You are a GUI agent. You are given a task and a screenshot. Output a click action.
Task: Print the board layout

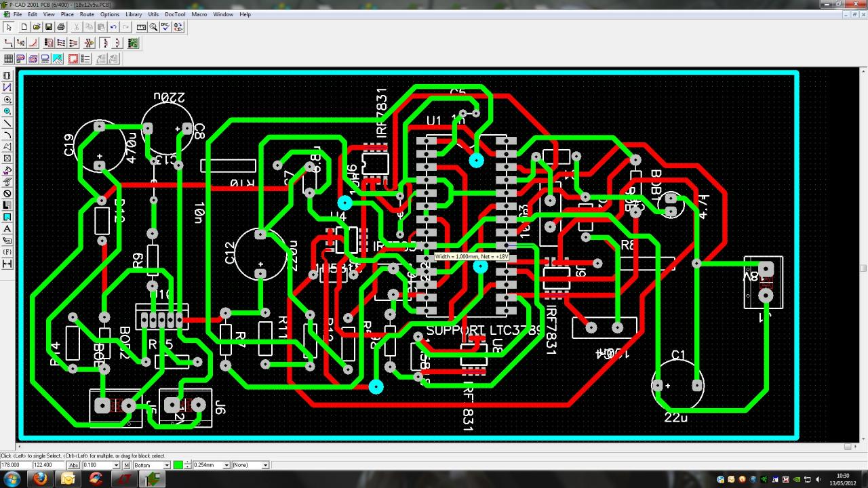click(x=61, y=27)
